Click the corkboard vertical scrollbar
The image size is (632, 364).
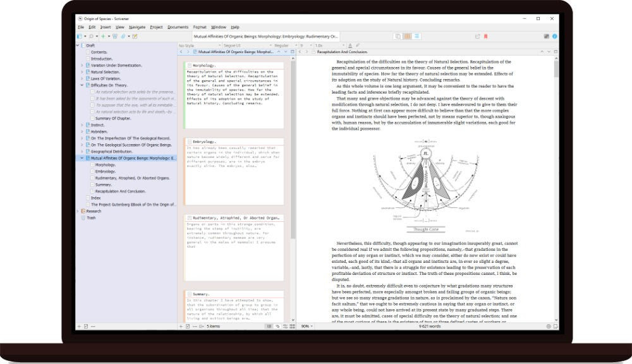pos(293,149)
